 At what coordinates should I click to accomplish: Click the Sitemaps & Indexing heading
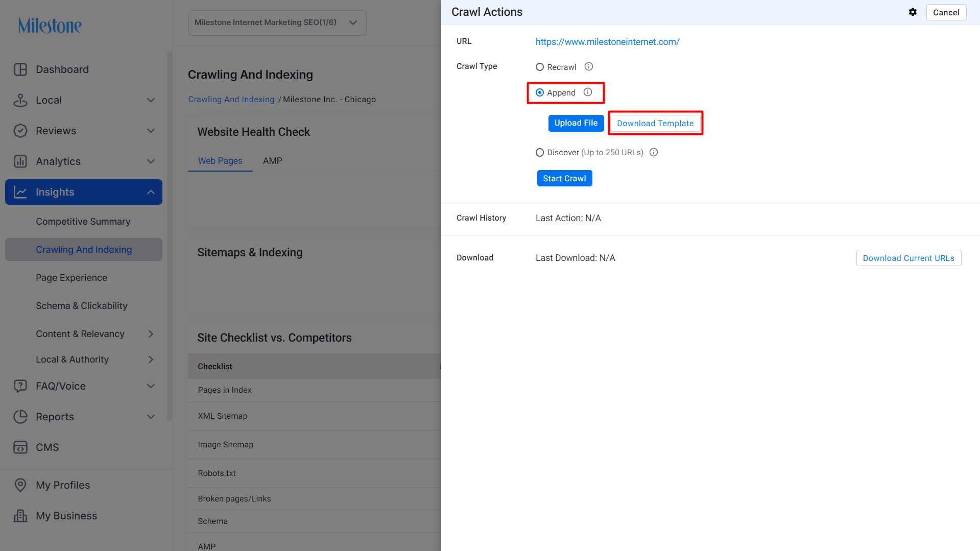point(250,253)
